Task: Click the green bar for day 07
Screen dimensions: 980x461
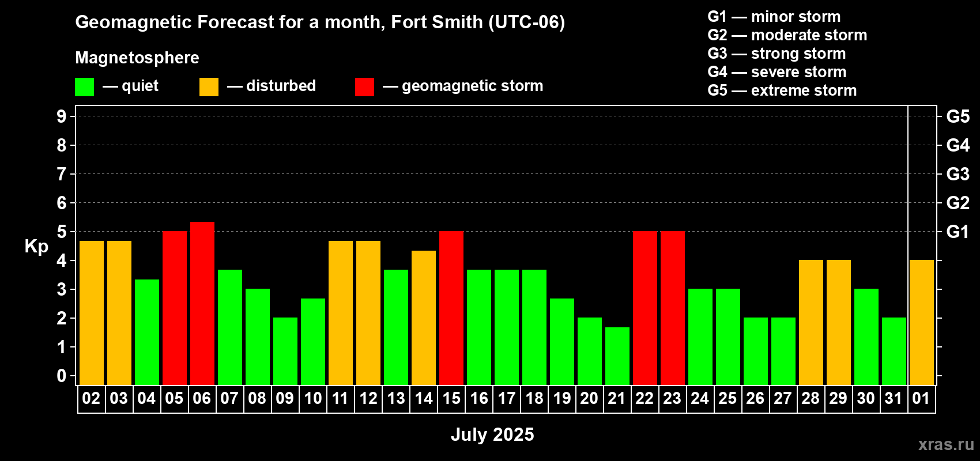Action: [230, 327]
